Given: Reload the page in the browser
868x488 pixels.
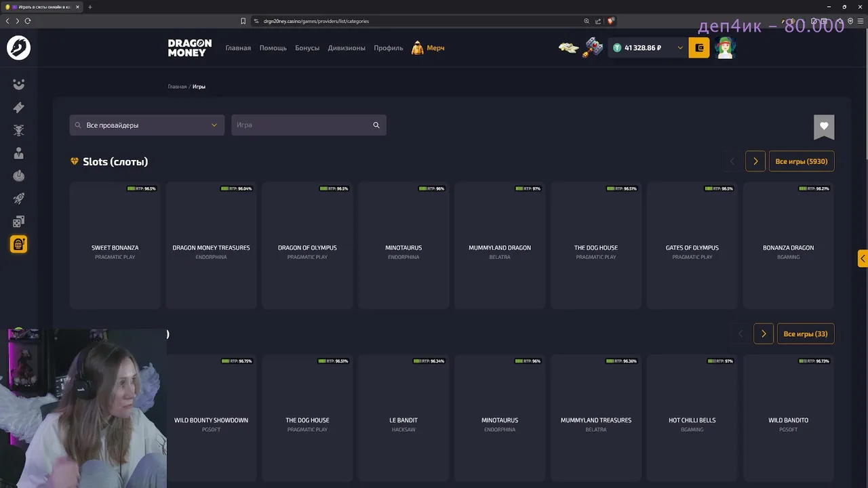Looking at the screenshot, I should point(28,21).
